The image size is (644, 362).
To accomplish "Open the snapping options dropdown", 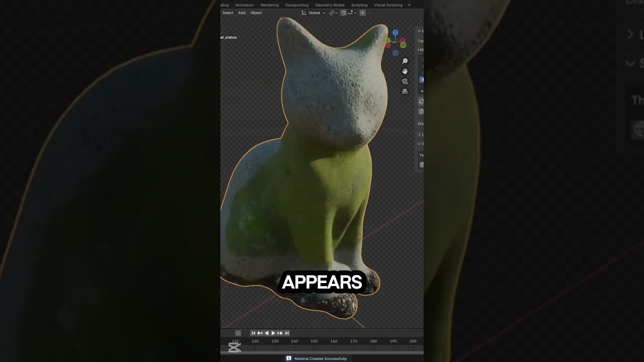I will coord(352,13).
